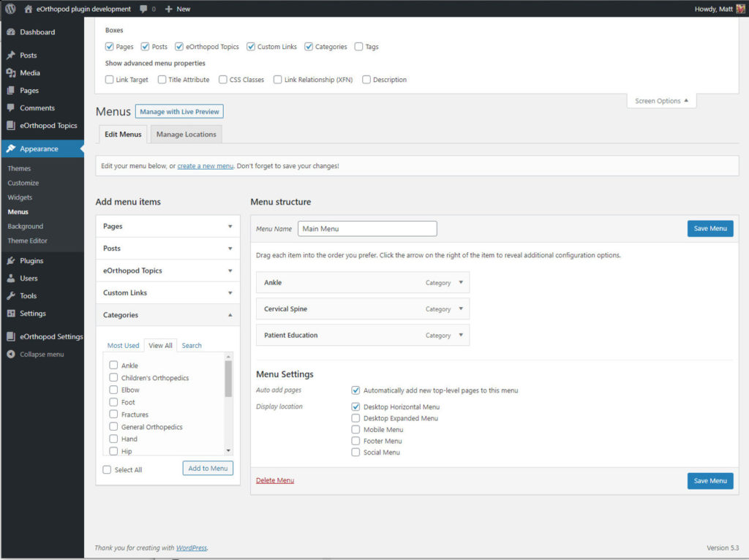
Task: Enable Description advanced property
Action: (x=366, y=79)
